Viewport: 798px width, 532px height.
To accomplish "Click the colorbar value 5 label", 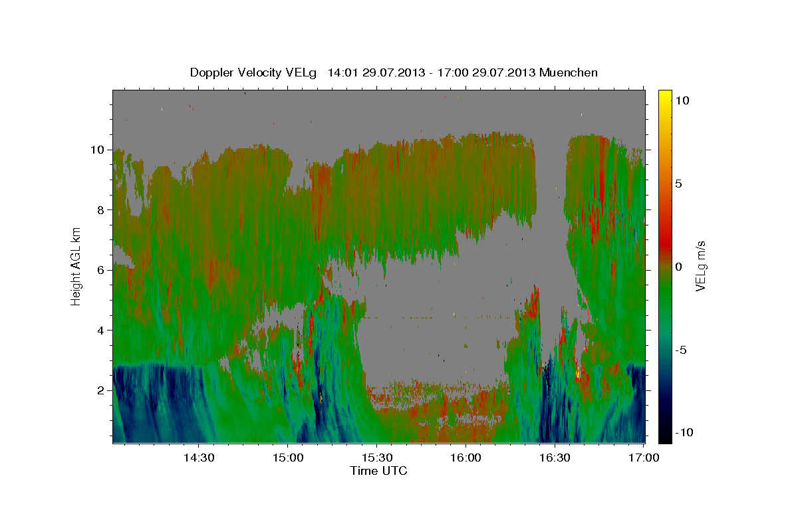I will click(x=678, y=183).
